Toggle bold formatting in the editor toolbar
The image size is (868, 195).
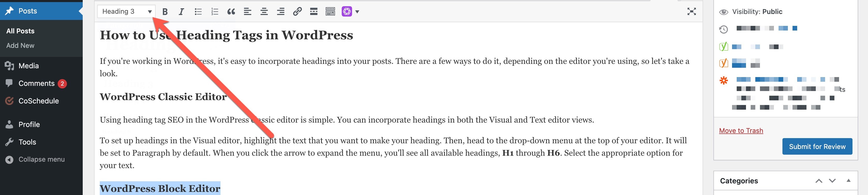click(x=165, y=12)
